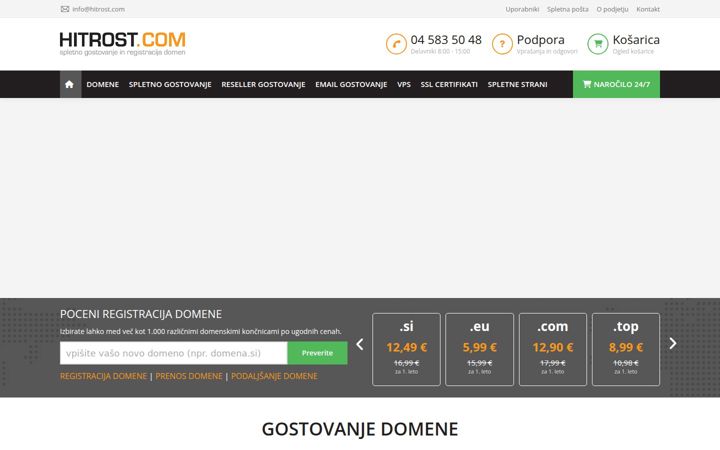
Task: Select the .si domain price card
Action: 406,349
